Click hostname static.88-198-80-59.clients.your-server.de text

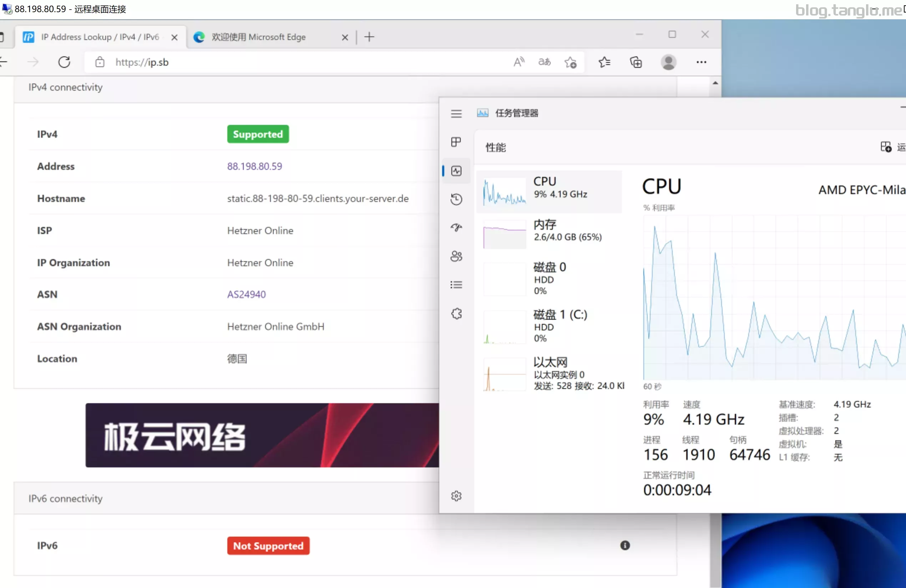[318, 198]
